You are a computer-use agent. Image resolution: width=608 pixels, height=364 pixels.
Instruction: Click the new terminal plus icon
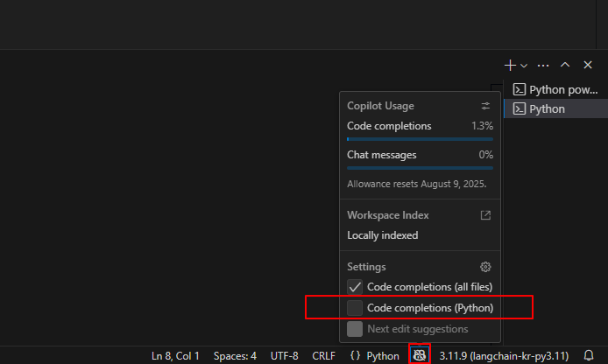click(x=510, y=65)
